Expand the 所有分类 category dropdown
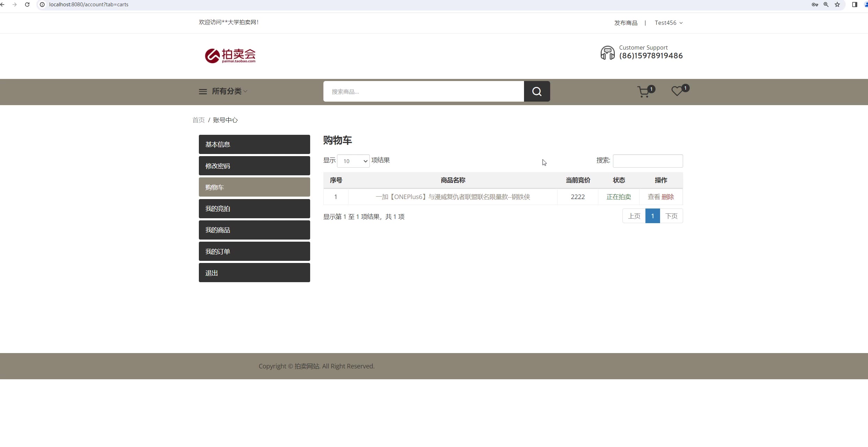Screen dimensions: 868x447 (230, 91)
